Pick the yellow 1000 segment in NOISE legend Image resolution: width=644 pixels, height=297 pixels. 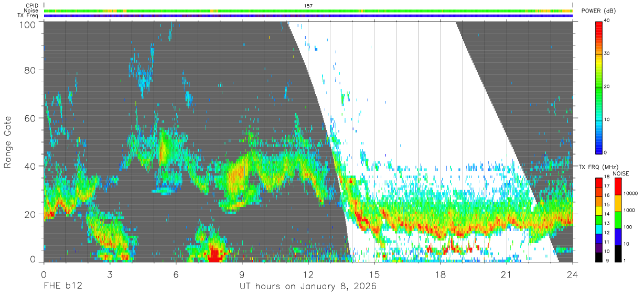[618, 204]
